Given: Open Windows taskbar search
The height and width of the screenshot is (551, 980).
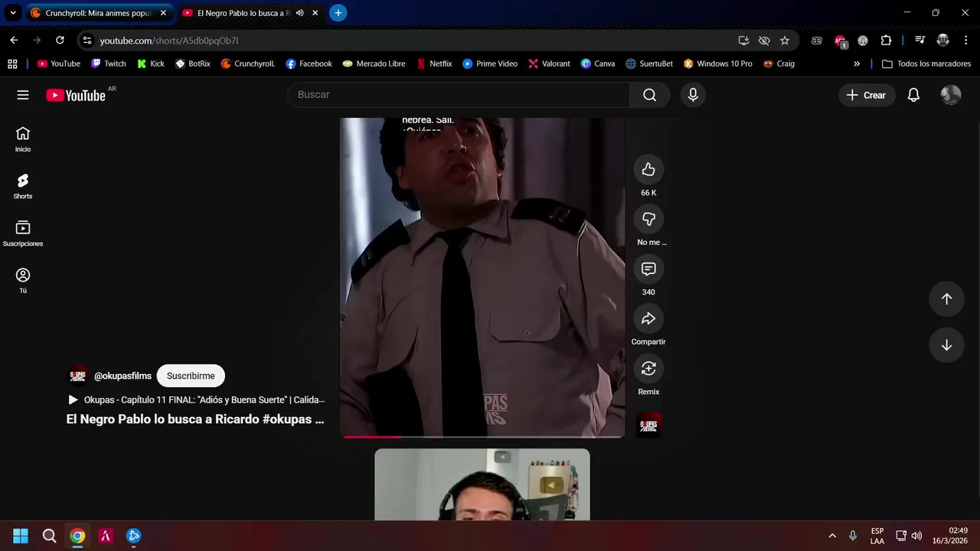Looking at the screenshot, I should click(x=49, y=536).
